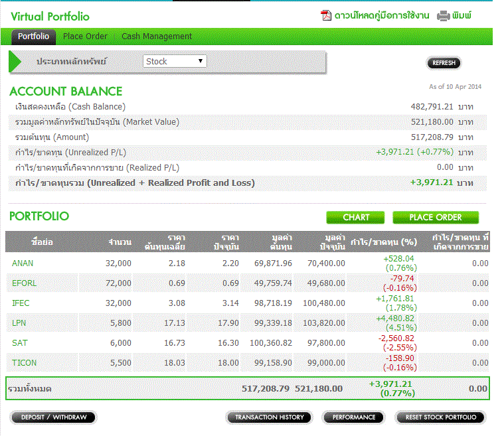Click RESET STOCK PORTFOLIO button
Viewport: 504px width, 446px height.
(x=441, y=417)
